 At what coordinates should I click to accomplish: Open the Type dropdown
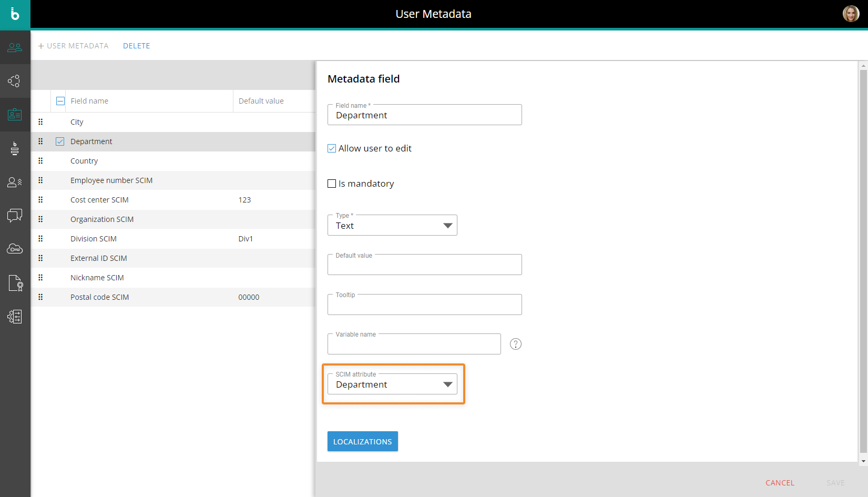[392, 225]
